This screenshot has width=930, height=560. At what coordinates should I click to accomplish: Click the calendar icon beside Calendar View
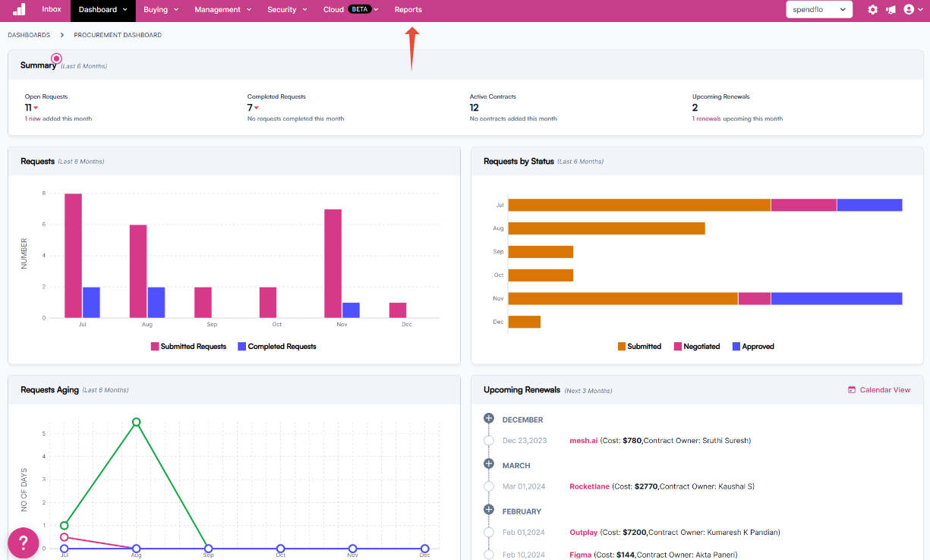click(852, 390)
